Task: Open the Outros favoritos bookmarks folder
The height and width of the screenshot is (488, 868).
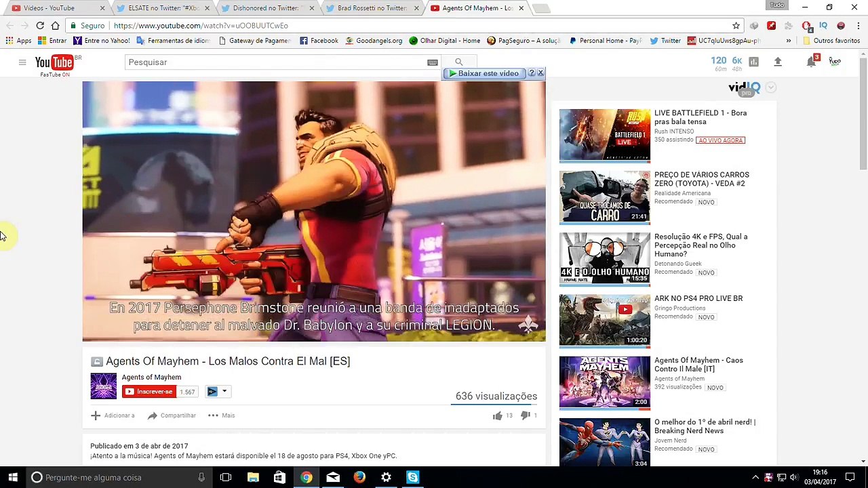Action: coord(831,41)
